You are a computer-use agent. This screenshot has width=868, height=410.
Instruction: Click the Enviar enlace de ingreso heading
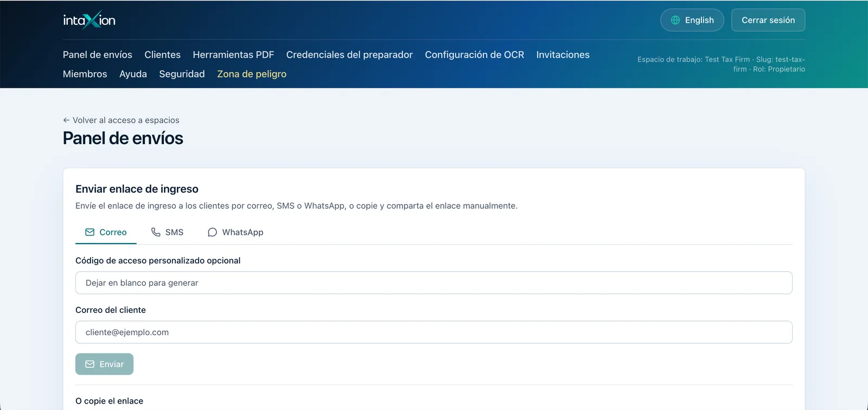(137, 189)
